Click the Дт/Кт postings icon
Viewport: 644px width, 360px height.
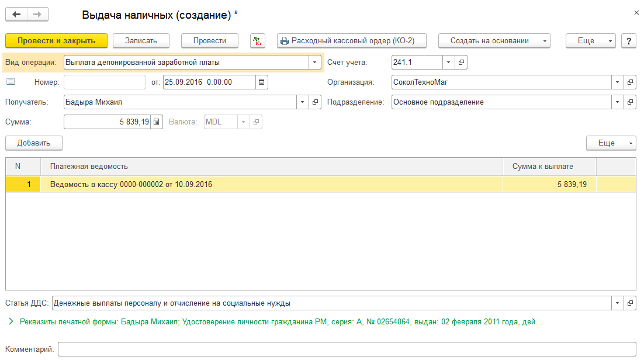tap(257, 41)
